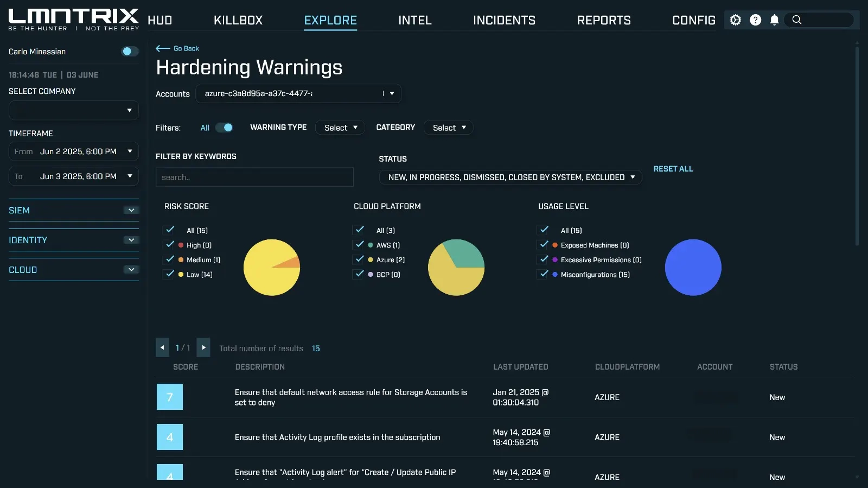The height and width of the screenshot is (488, 868).
Task: Click RESET ALL filters
Action: pos(673,169)
